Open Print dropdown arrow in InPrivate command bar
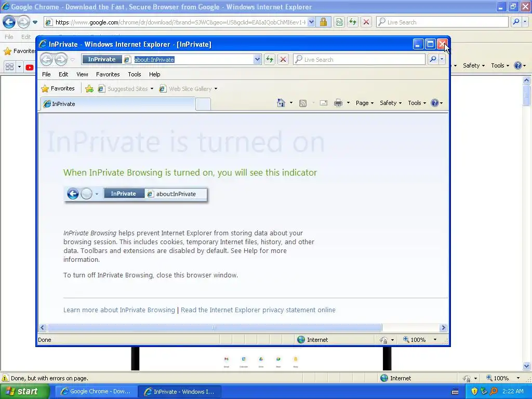Image resolution: width=532 pixels, height=399 pixels. tap(348, 103)
